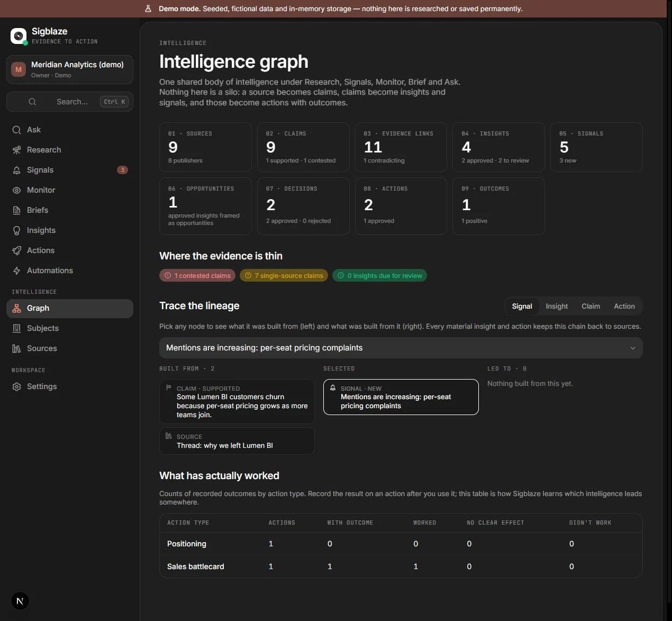Click the Next.js 'N' badge icon
Viewport: 672px width, 621px height.
click(x=20, y=601)
